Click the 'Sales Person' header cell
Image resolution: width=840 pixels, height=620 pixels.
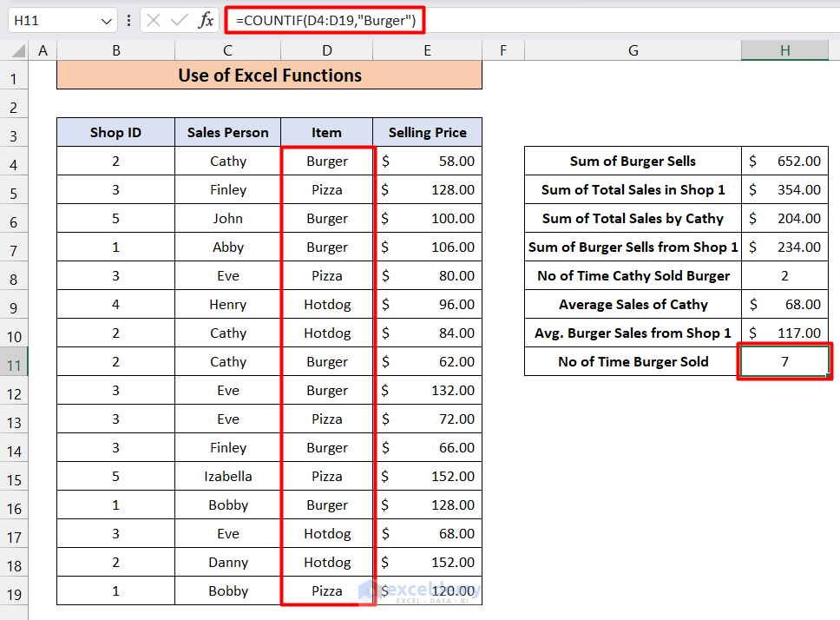[x=227, y=132]
